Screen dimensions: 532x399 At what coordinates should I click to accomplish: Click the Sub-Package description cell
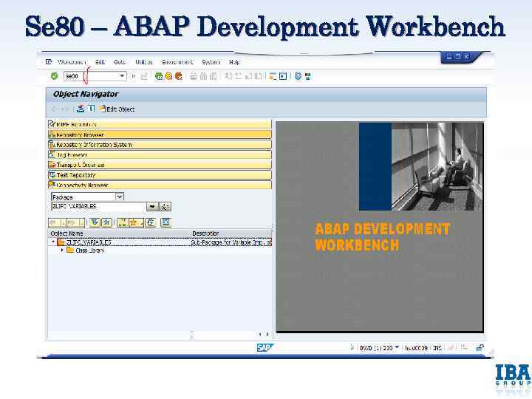231,242
